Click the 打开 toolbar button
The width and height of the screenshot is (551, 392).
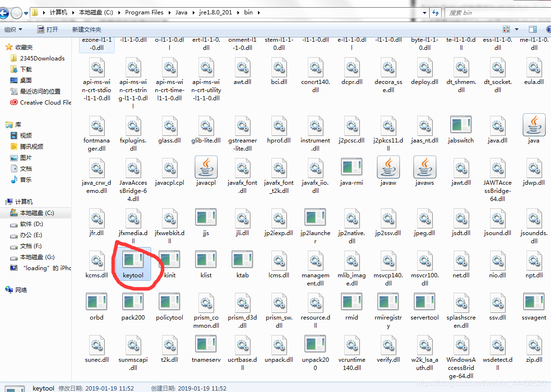click(48, 30)
